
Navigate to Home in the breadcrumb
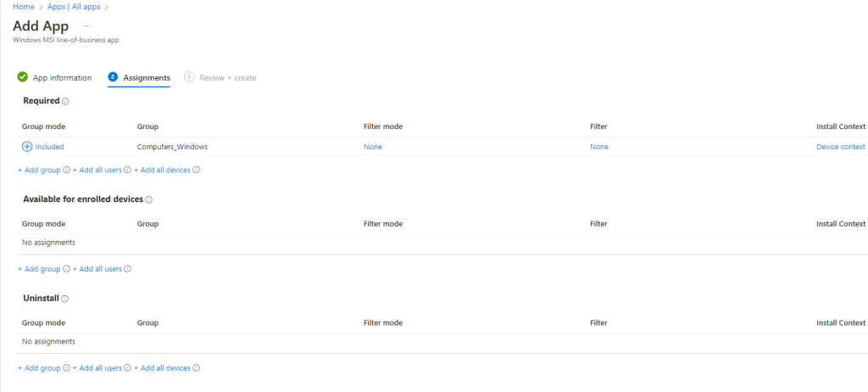(24, 7)
